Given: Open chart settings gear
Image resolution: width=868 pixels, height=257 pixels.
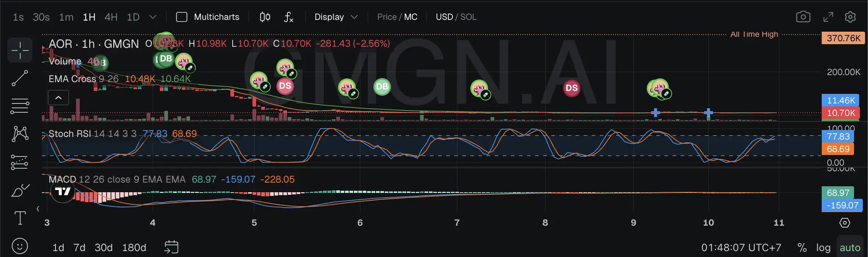Looking at the screenshot, I should (850, 17).
